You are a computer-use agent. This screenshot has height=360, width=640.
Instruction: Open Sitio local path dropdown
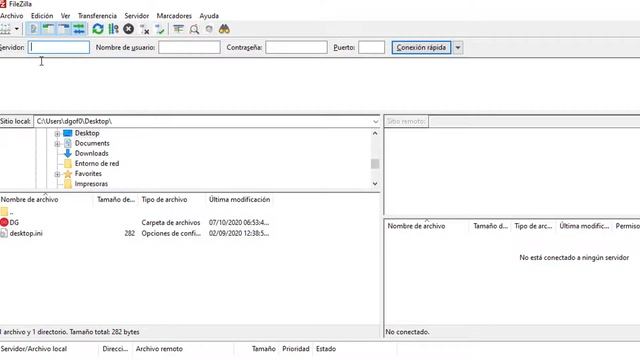[376, 121]
